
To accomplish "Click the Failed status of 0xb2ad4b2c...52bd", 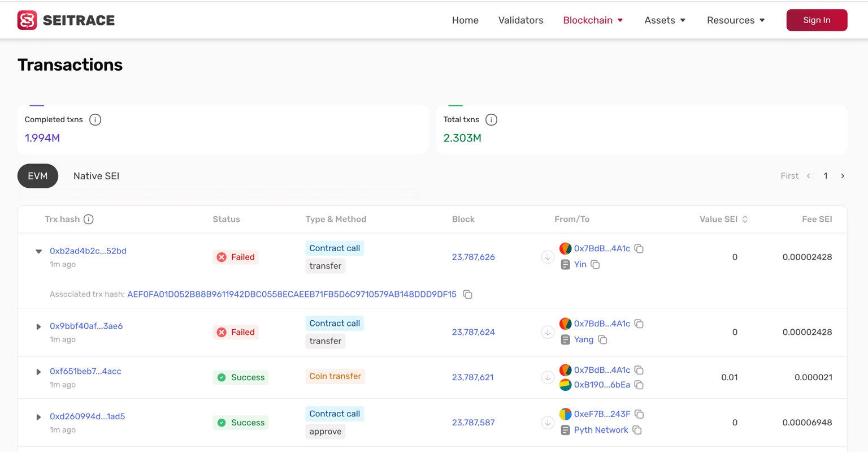I will [x=236, y=257].
